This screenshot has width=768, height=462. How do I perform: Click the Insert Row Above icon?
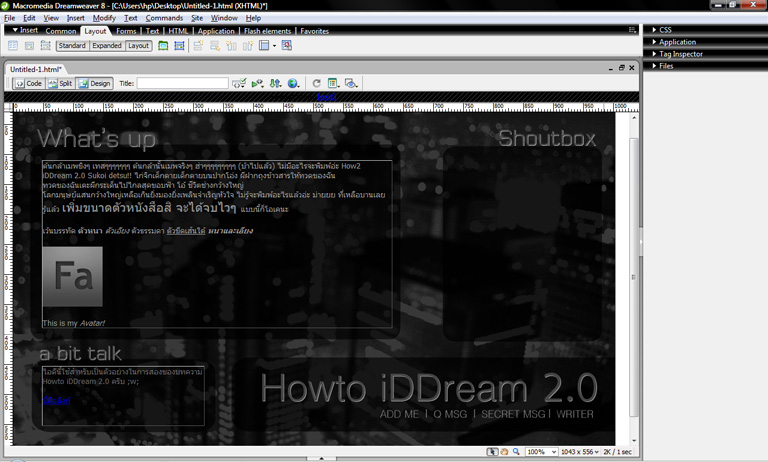198,46
